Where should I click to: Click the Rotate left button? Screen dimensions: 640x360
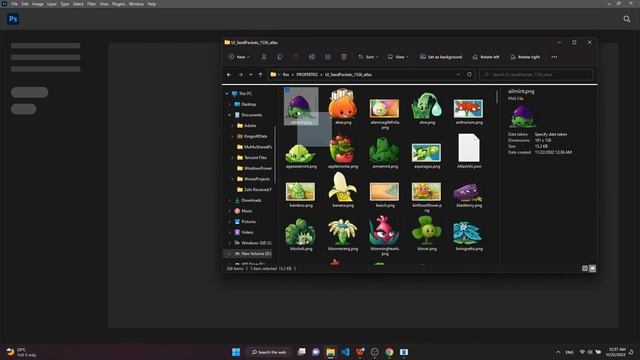486,57
